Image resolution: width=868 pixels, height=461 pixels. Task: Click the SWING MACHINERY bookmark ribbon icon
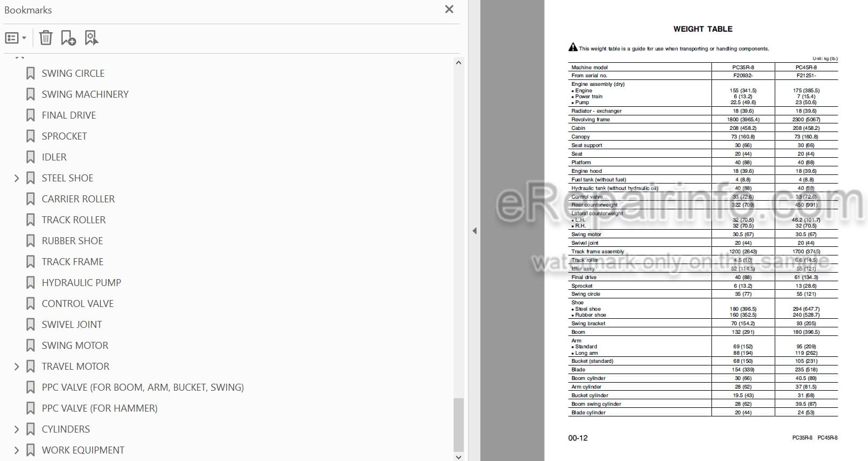31,94
